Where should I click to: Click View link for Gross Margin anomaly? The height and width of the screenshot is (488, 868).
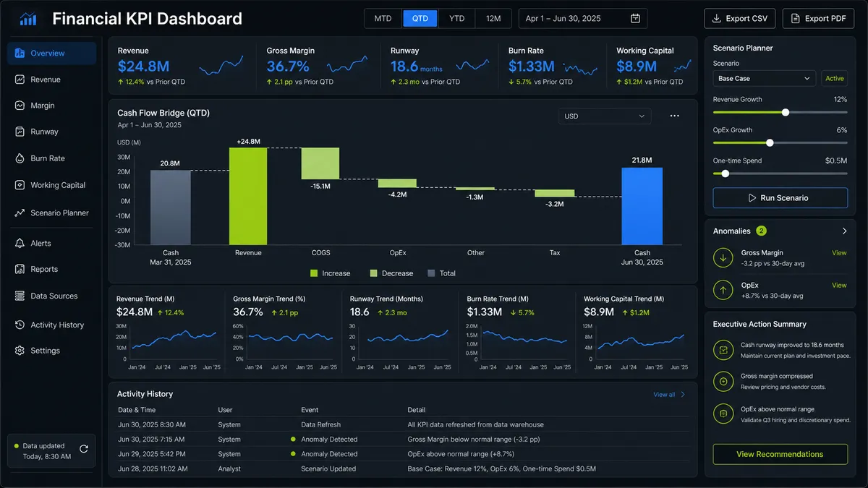point(839,253)
